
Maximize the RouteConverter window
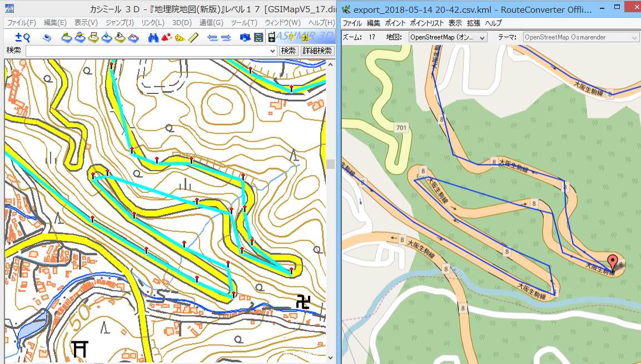coord(617,8)
